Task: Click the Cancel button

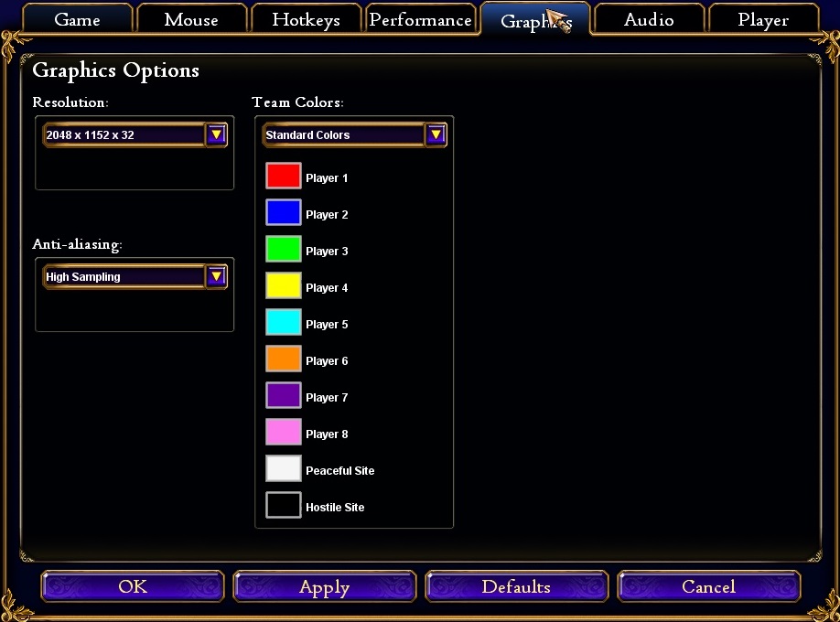Action: pyautogui.click(x=708, y=587)
